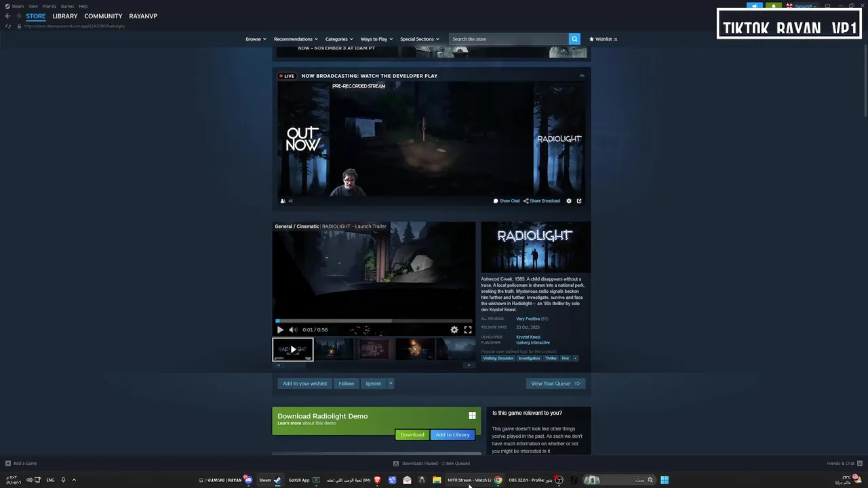Select the third screenshot thumbnail
Image resolution: width=868 pixels, height=488 pixels.
tap(374, 349)
